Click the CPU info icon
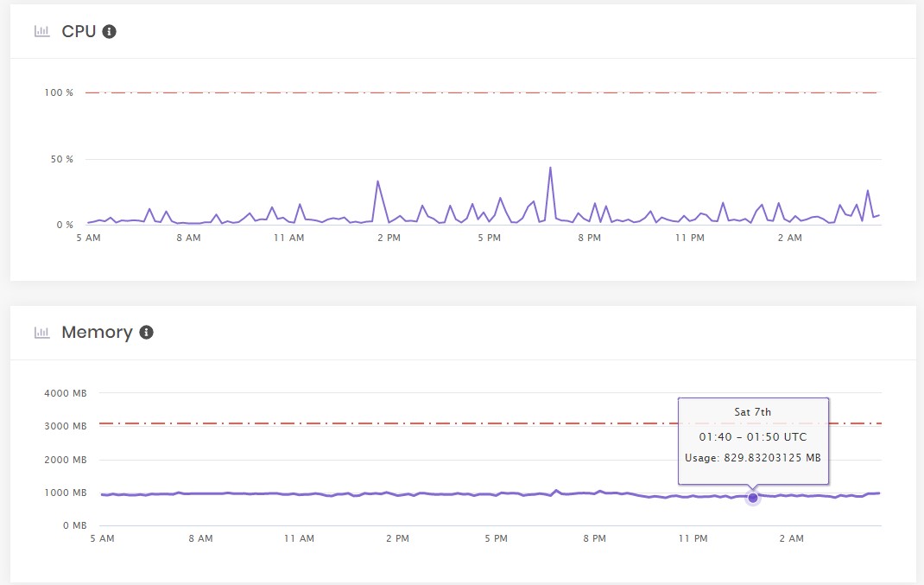This screenshot has height=585, width=924. click(109, 31)
